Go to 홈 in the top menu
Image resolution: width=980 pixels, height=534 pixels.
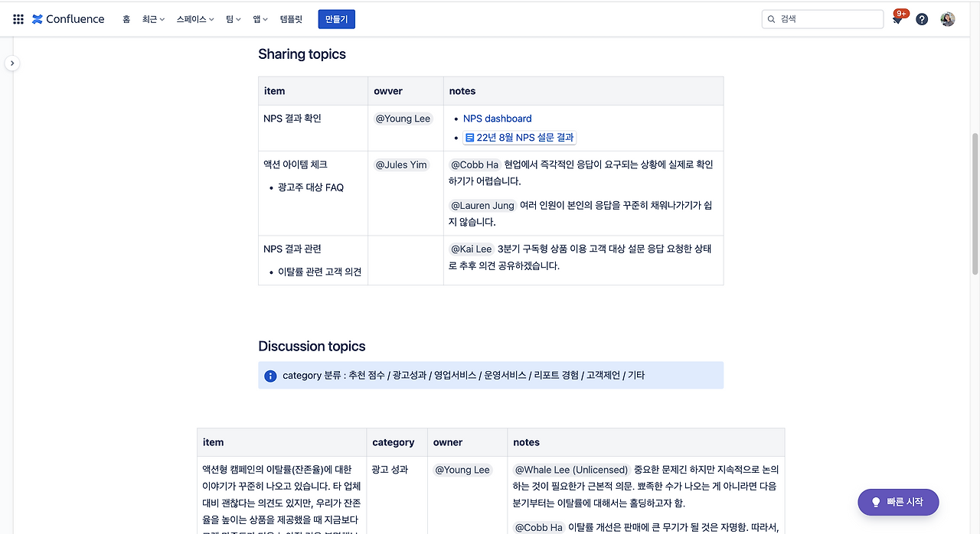pyautogui.click(x=126, y=19)
